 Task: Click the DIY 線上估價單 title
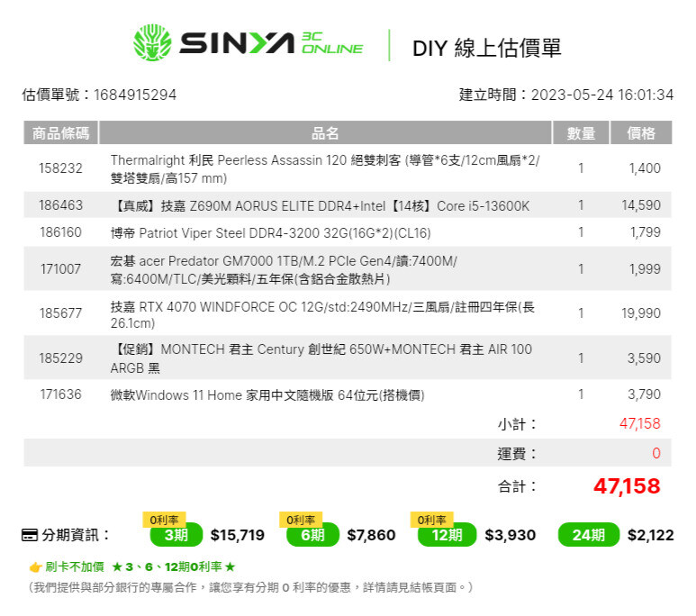[x=486, y=48]
